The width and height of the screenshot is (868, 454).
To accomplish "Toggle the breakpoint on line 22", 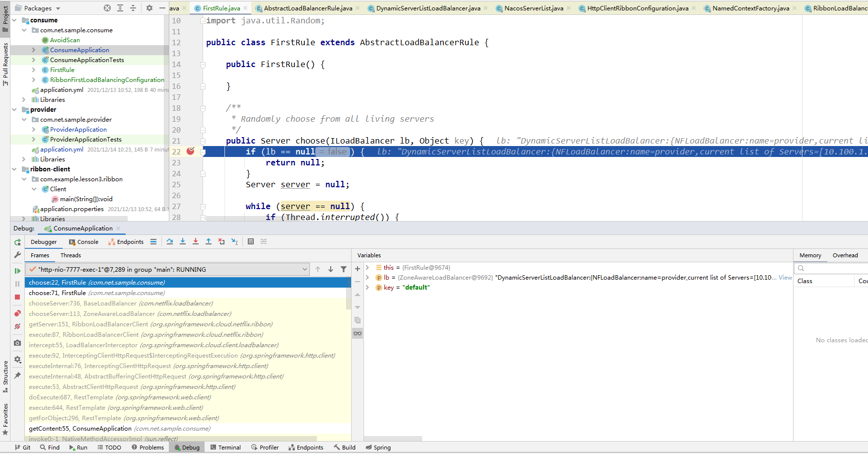I will [x=191, y=151].
